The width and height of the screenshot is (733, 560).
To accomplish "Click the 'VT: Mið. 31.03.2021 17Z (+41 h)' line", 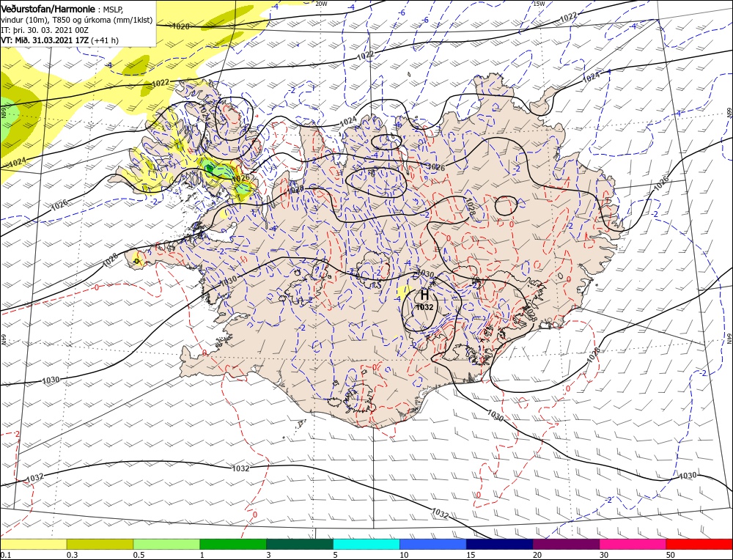I will pyautogui.click(x=60, y=40).
